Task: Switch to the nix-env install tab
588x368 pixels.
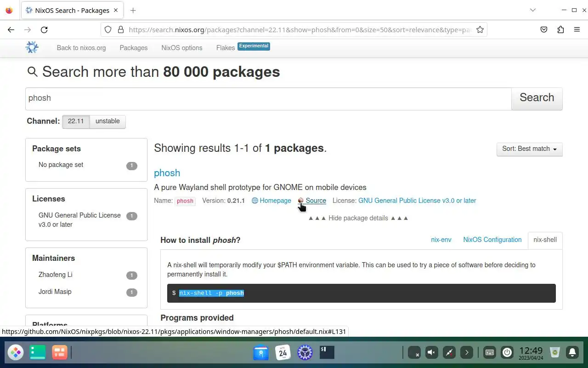Action: pos(441,240)
